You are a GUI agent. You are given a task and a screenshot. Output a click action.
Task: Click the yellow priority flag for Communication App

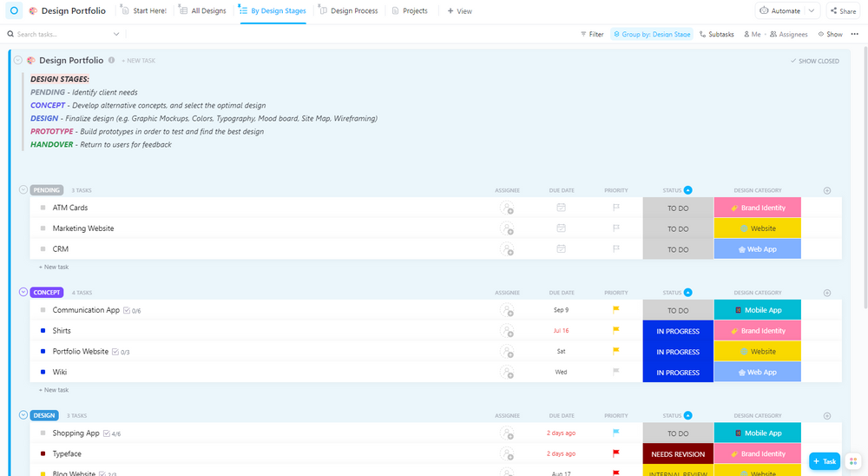[615, 310]
